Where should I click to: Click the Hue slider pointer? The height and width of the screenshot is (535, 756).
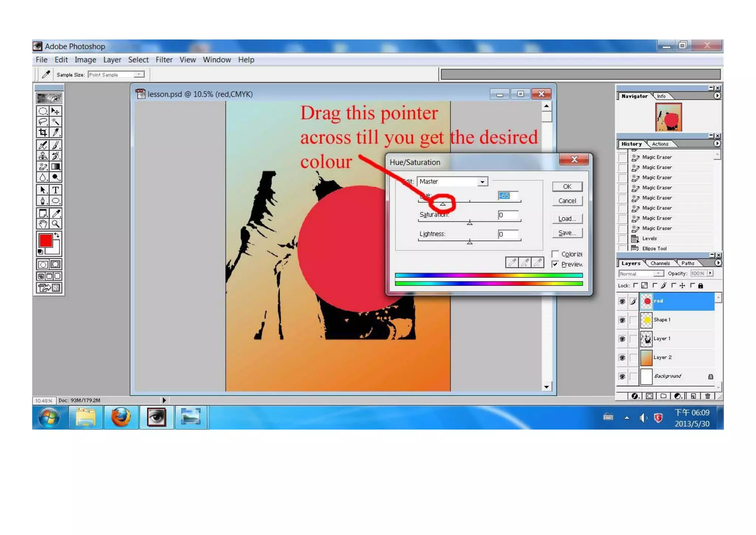(443, 204)
